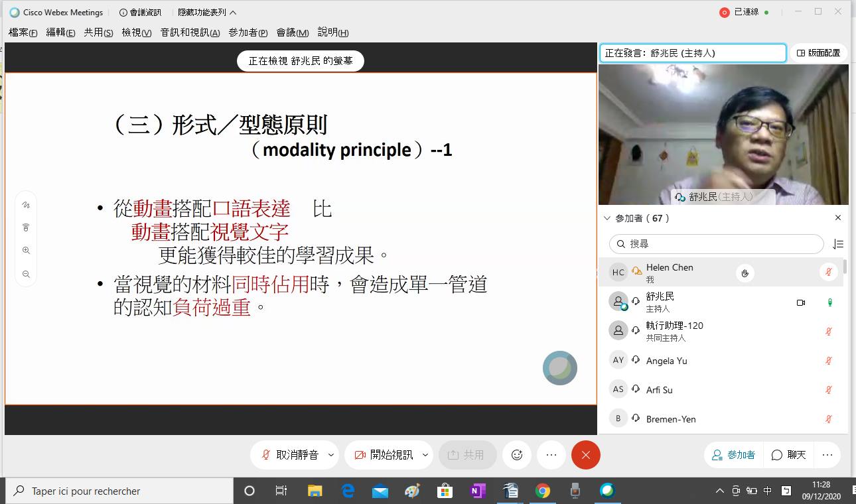Lower Helen Chen's raised hand
The image size is (856, 504).
pos(745,273)
